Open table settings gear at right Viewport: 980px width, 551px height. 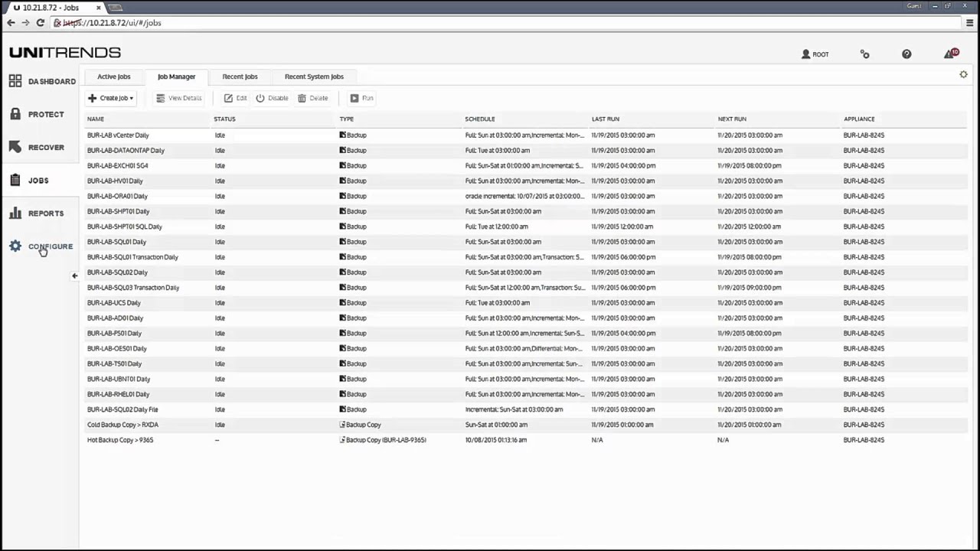click(963, 74)
